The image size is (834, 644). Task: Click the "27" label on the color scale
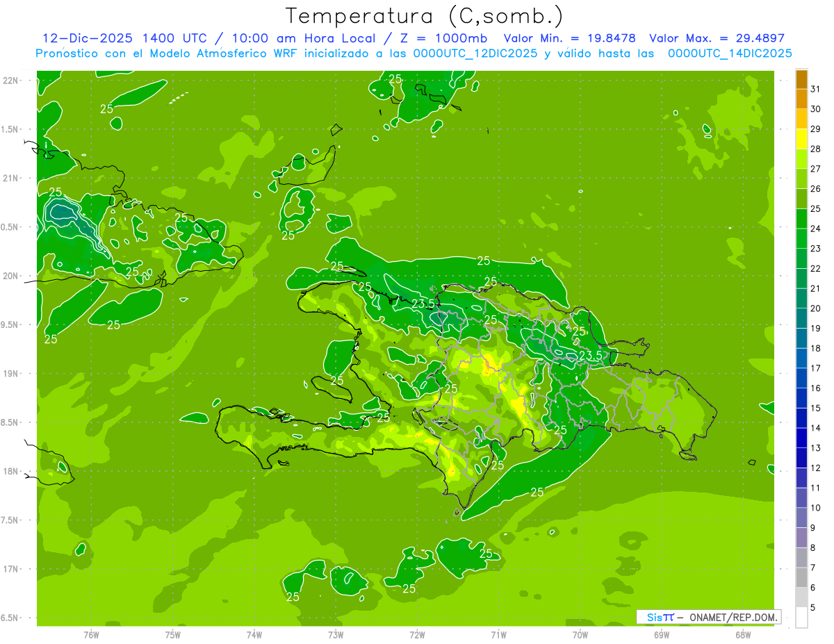tap(815, 169)
